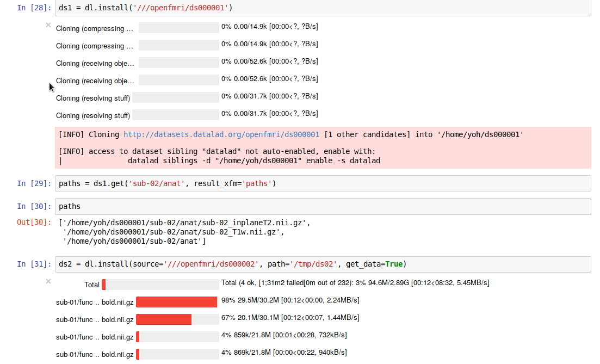Click the In [29] execution prompt
600x364 pixels.
34,183
